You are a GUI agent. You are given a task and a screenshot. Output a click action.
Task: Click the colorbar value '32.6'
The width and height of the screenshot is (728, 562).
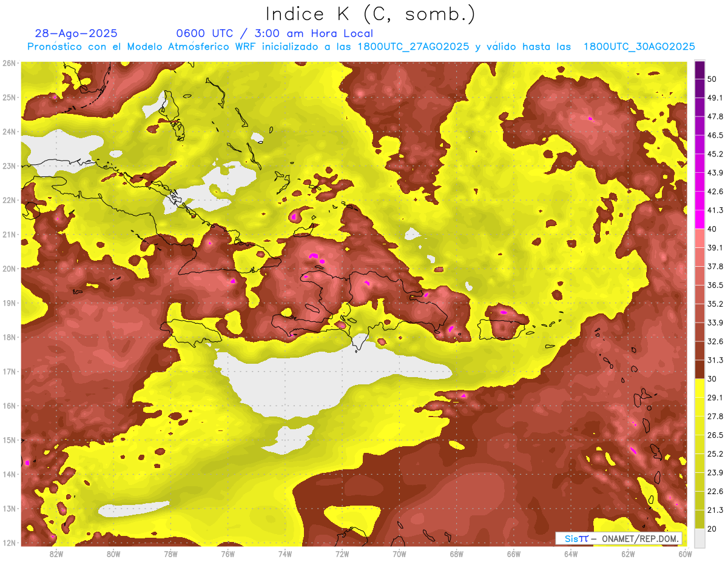point(715,341)
